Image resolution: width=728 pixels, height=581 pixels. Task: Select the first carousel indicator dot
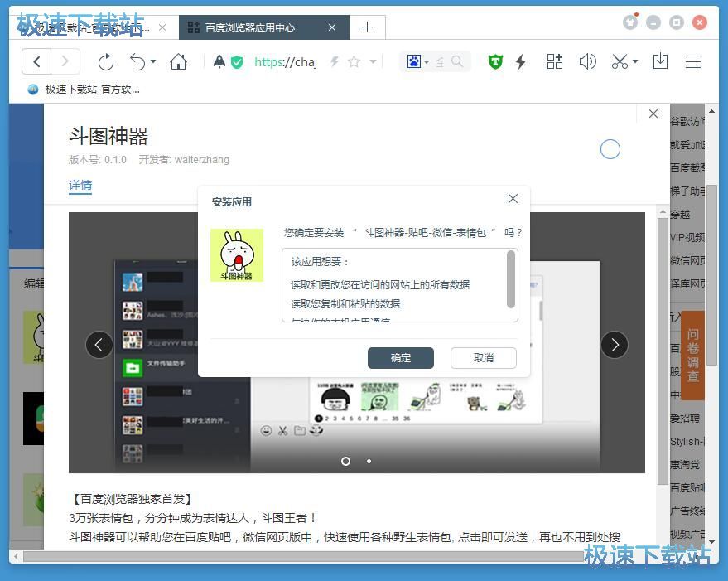click(x=345, y=461)
